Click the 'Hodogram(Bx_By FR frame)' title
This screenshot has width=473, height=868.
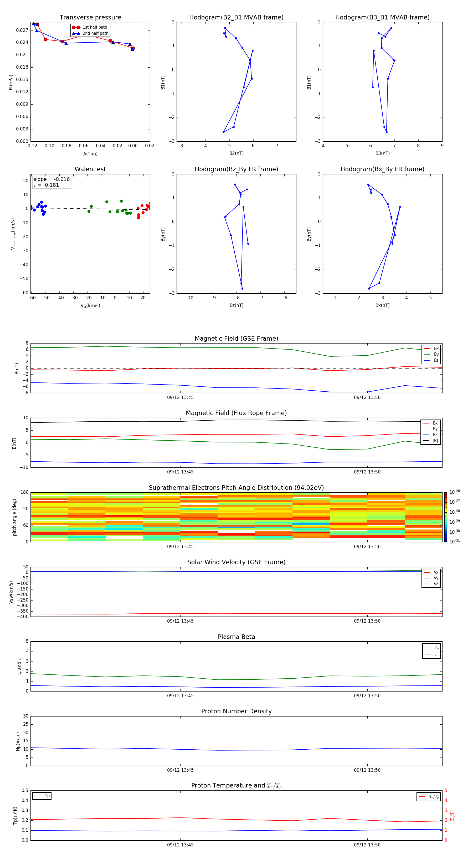382,169
